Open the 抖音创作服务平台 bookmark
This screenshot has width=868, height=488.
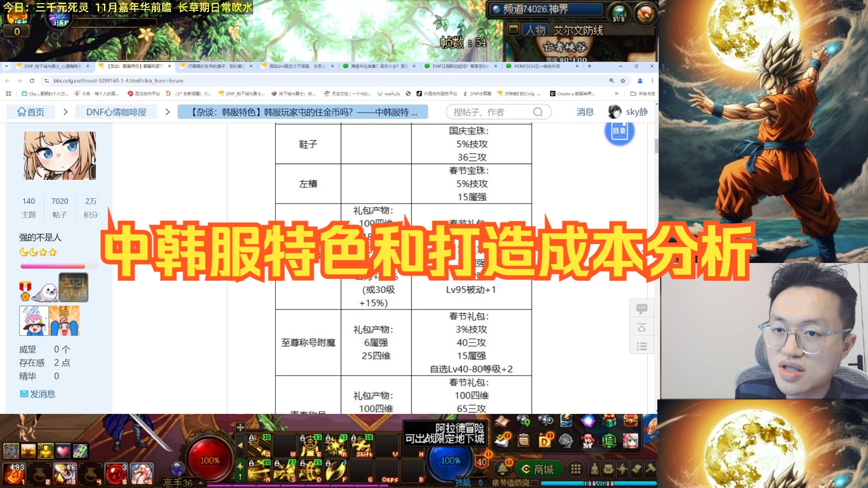(x=437, y=94)
